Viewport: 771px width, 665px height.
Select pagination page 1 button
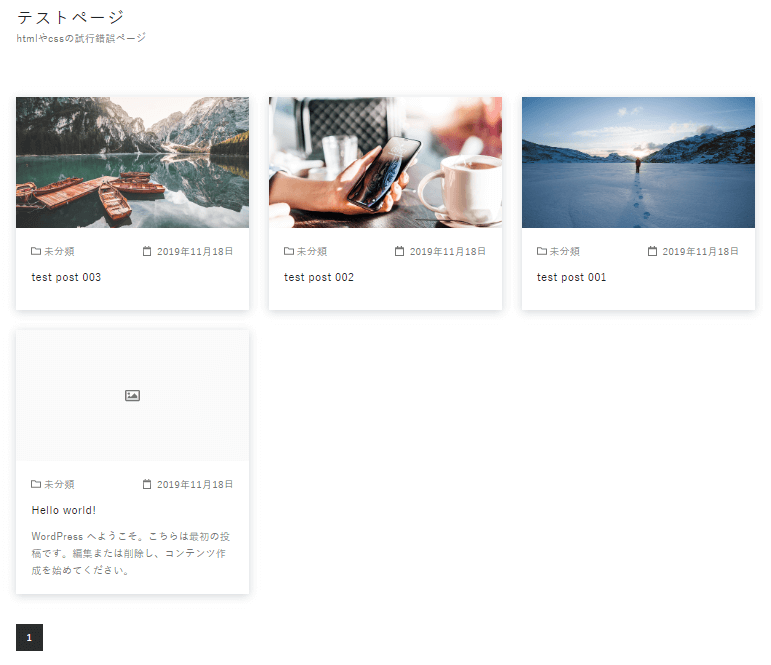click(x=30, y=637)
